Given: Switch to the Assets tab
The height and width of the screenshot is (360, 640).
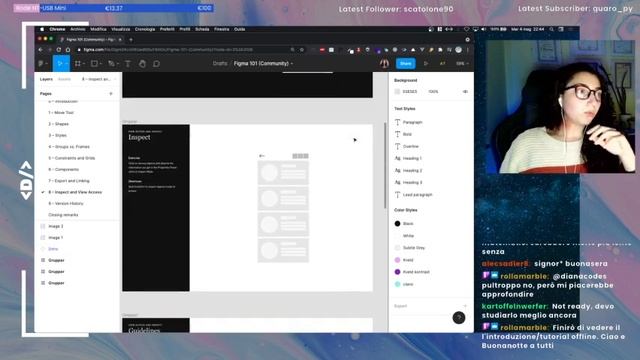Looking at the screenshot, I should (64, 79).
